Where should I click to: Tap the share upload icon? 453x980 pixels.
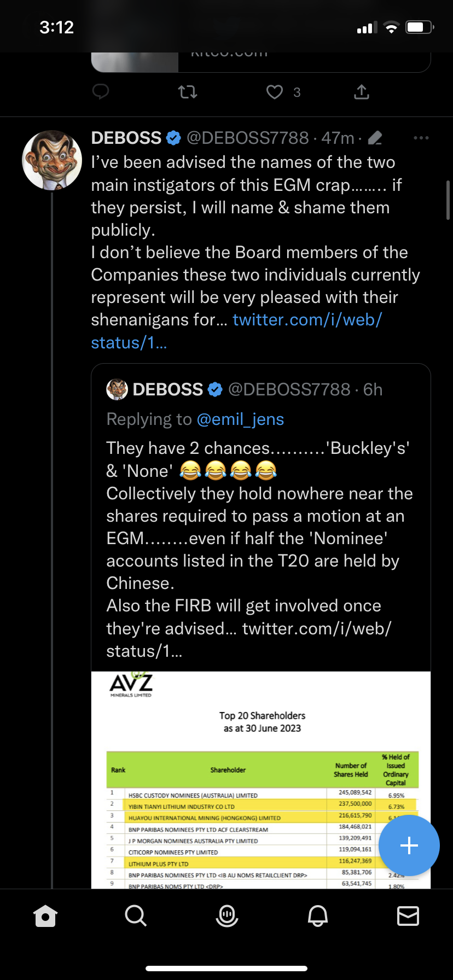pyautogui.click(x=362, y=92)
